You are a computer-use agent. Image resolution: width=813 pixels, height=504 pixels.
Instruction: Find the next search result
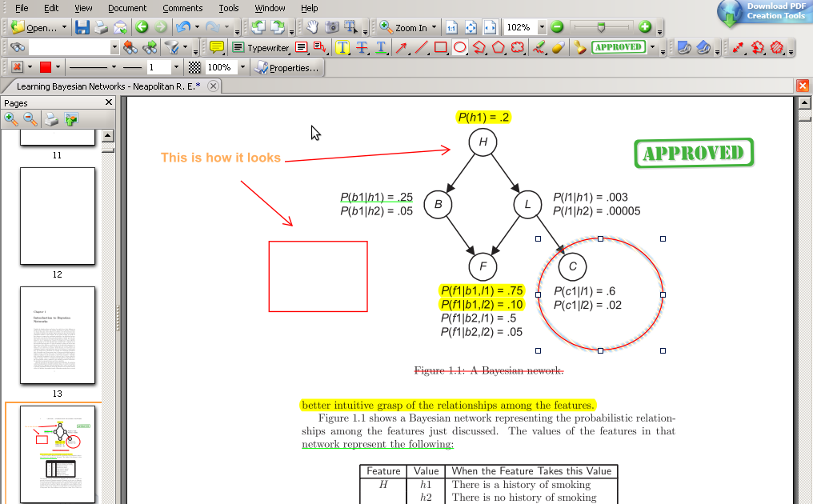(150, 48)
